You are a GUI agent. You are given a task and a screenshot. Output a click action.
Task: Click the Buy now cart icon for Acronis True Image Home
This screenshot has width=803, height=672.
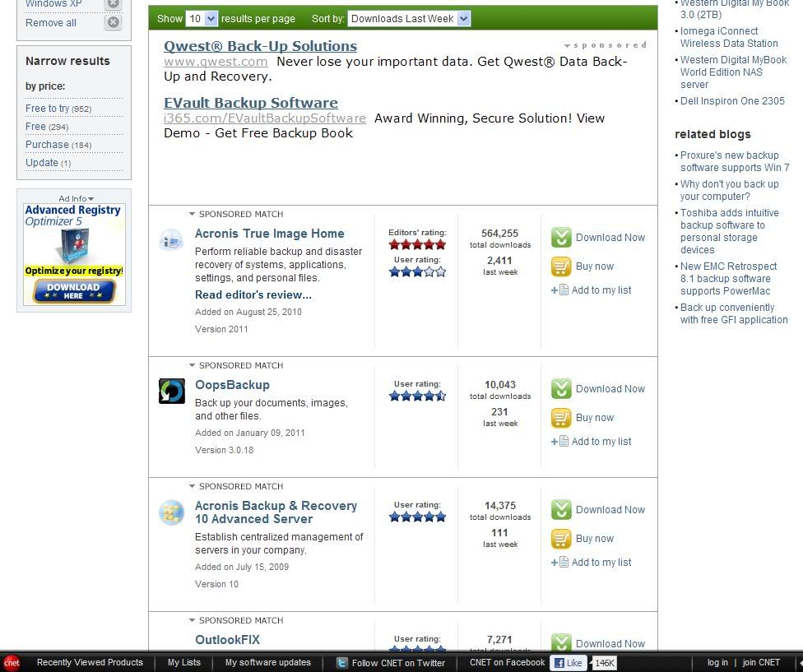pos(561,266)
